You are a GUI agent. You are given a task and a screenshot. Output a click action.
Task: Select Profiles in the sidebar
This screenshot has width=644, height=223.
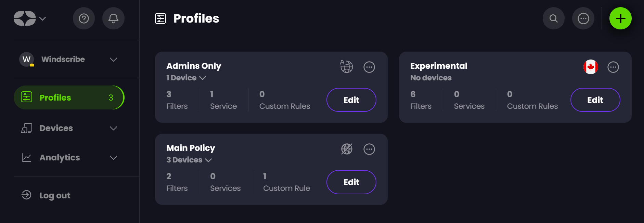68,97
